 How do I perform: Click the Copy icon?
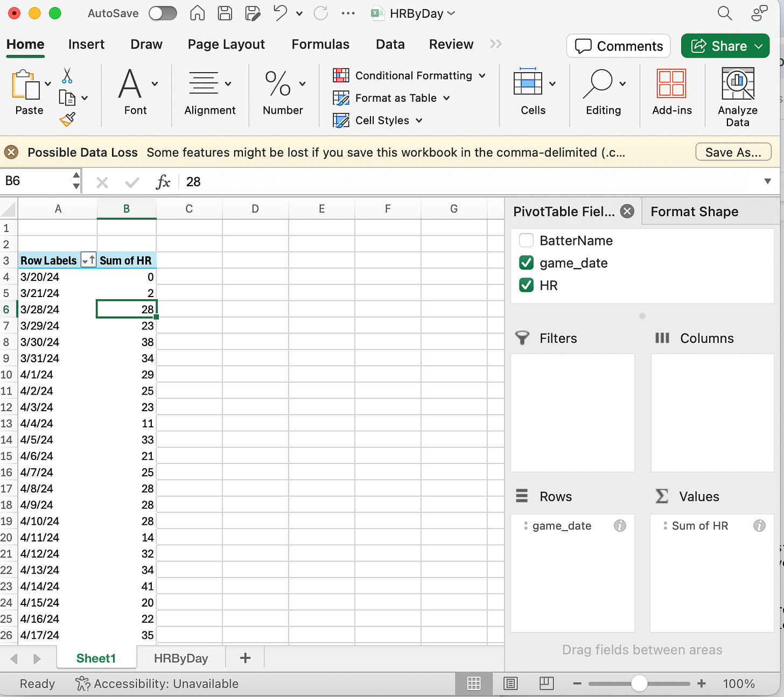67,98
